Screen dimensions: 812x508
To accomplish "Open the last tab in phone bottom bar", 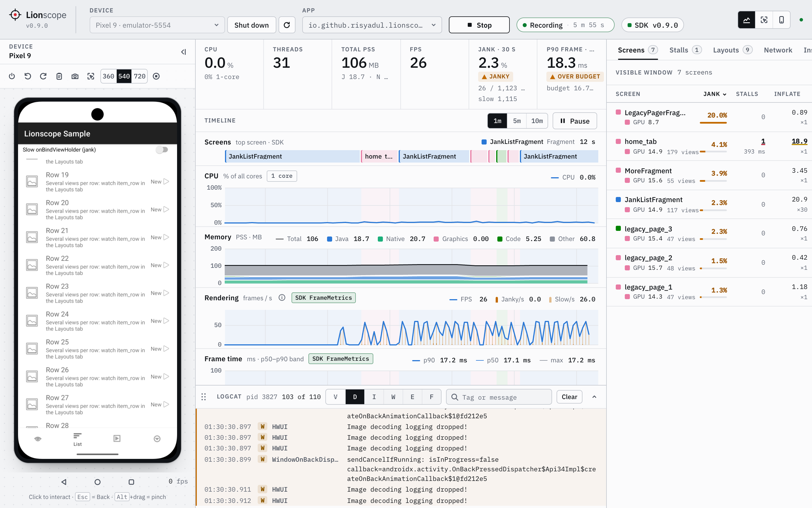I will coord(157,439).
